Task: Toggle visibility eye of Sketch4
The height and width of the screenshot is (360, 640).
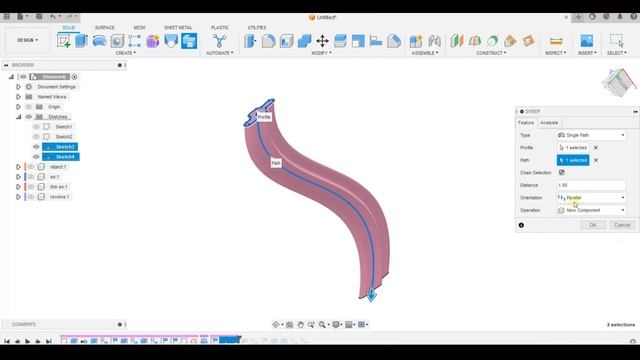Action: click(x=36, y=157)
